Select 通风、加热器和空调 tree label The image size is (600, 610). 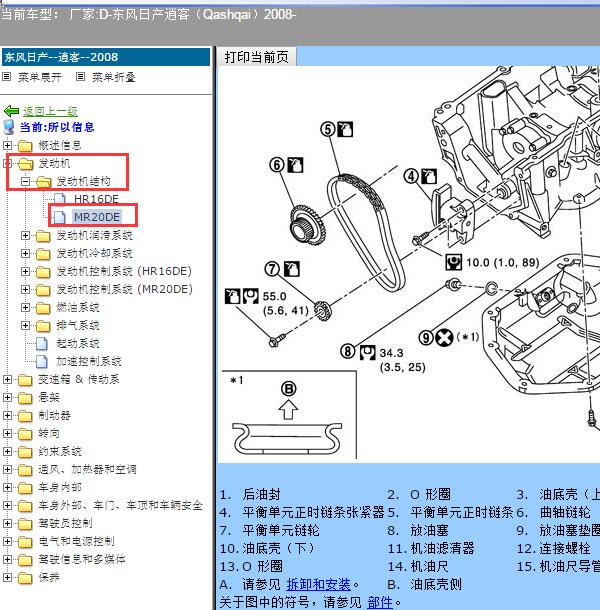pyautogui.click(x=87, y=469)
